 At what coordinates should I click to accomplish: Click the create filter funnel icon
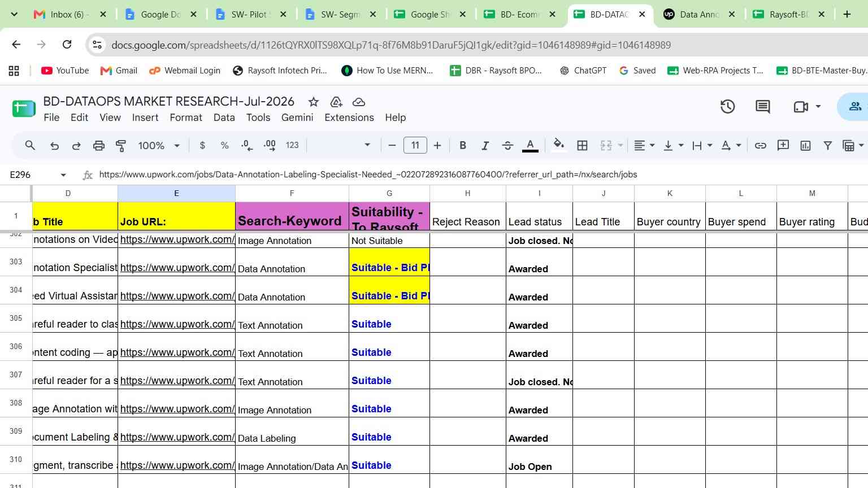(827, 146)
